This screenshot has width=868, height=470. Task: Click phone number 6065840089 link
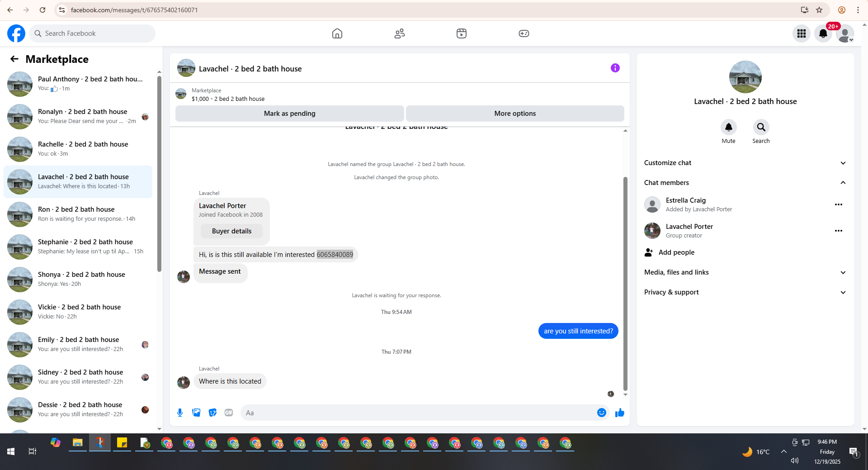335,255
